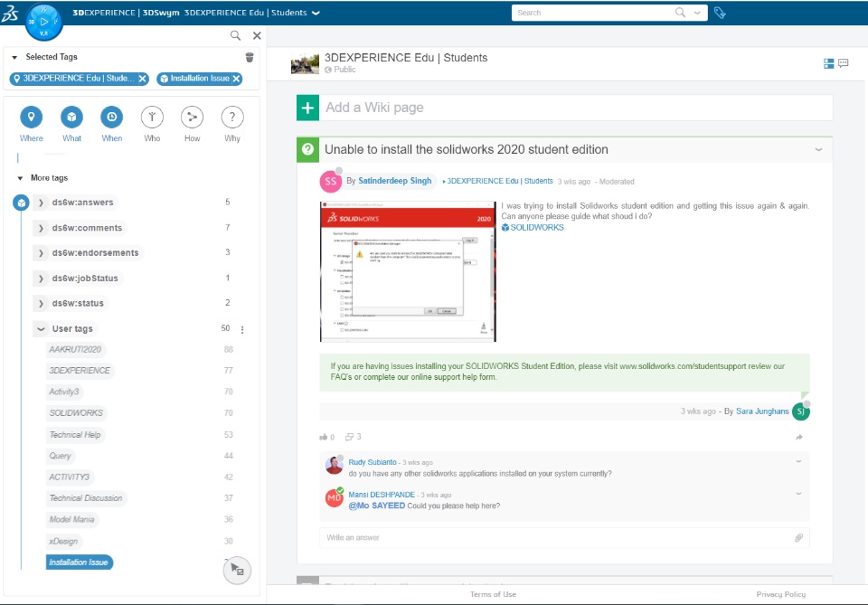Viewport: 868px width, 605px height.
Task: Click the comments count icon
Action: pyautogui.click(x=349, y=437)
